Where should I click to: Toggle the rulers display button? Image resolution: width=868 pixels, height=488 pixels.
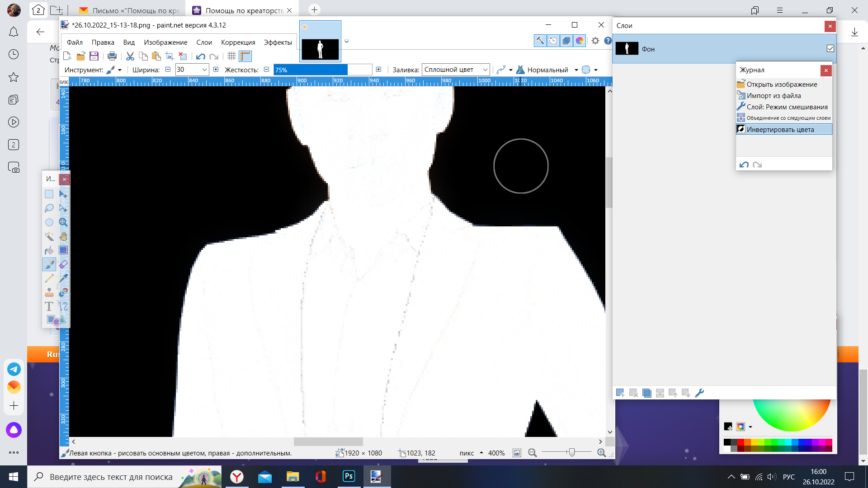click(245, 56)
